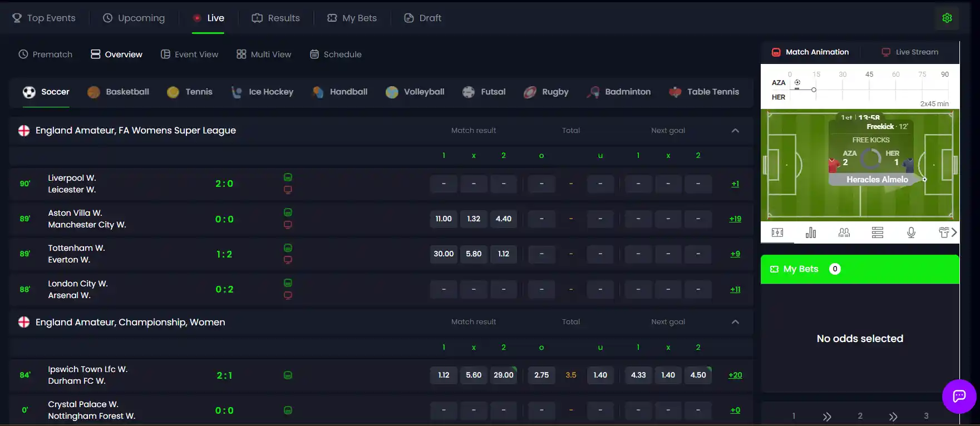Select the Basketball sport tab
Viewport: 980px width, 426px height.
[x=118, y=92]
